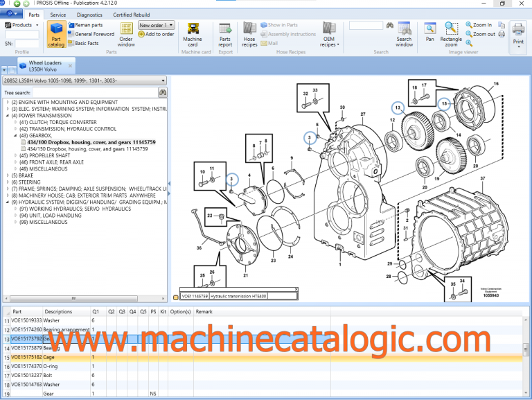
Task: Open the Machine card
Action: pos(193,34)
